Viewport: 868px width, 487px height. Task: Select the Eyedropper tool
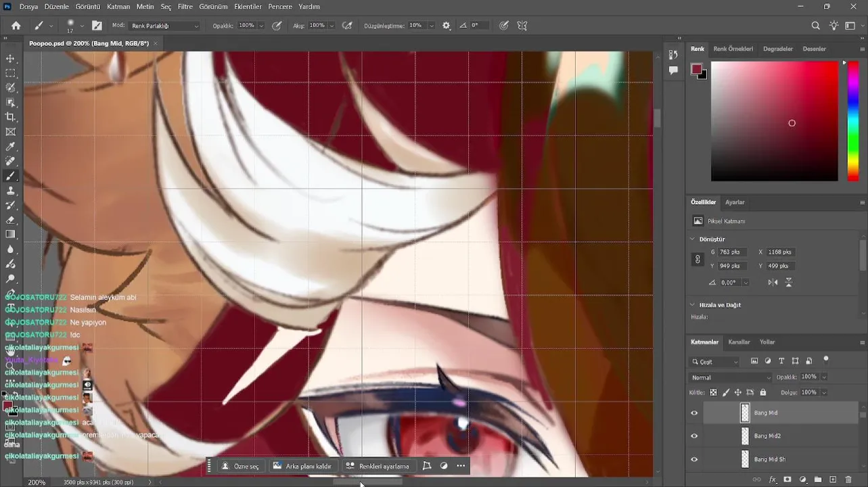pos(10,147)
